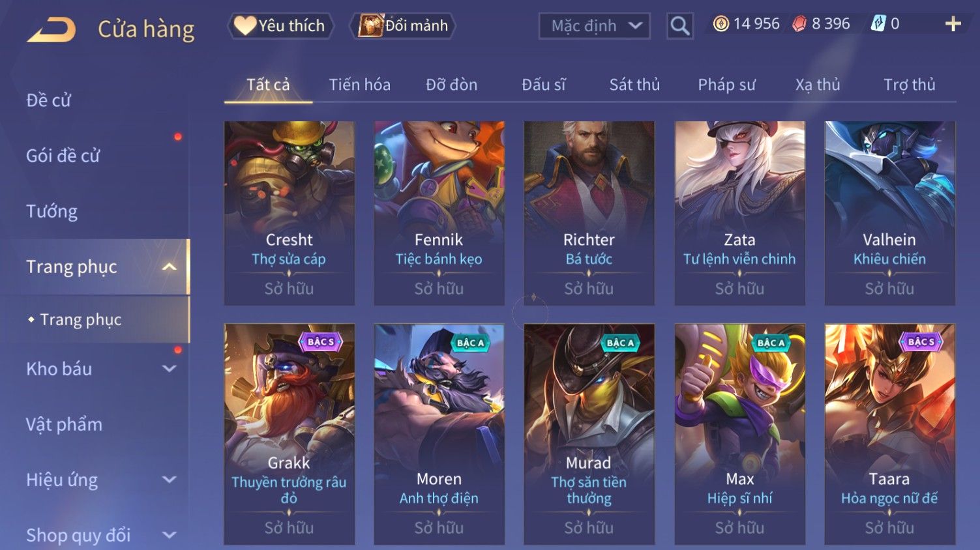This screenshot has height=550, width=980.
Task: Switch to the Sát thủ tab
Action: (634, 85)
